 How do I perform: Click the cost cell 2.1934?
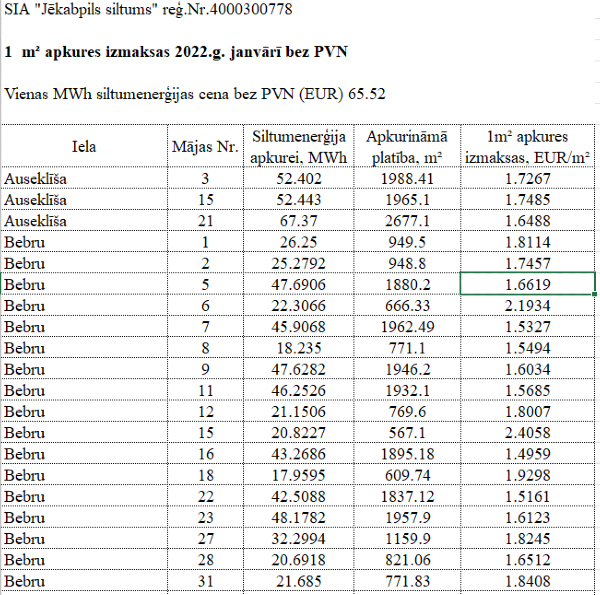tap(528, 305)
